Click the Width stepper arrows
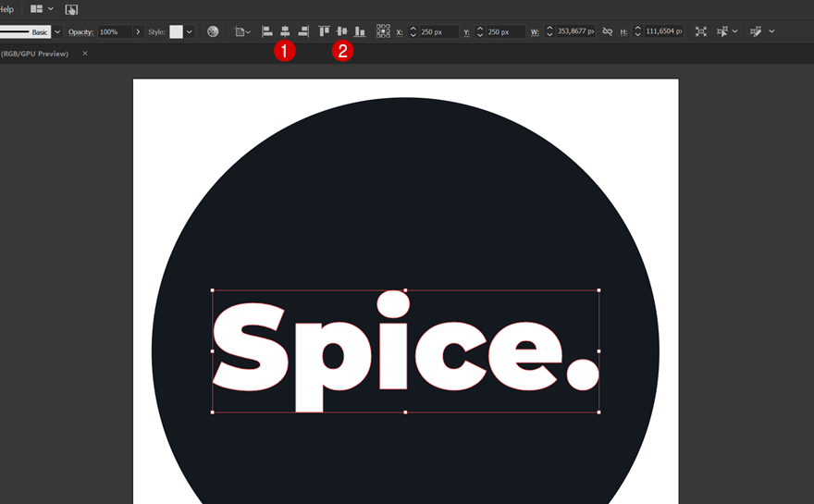This screenshot has width=814, height=504. (x=549, y=31)
